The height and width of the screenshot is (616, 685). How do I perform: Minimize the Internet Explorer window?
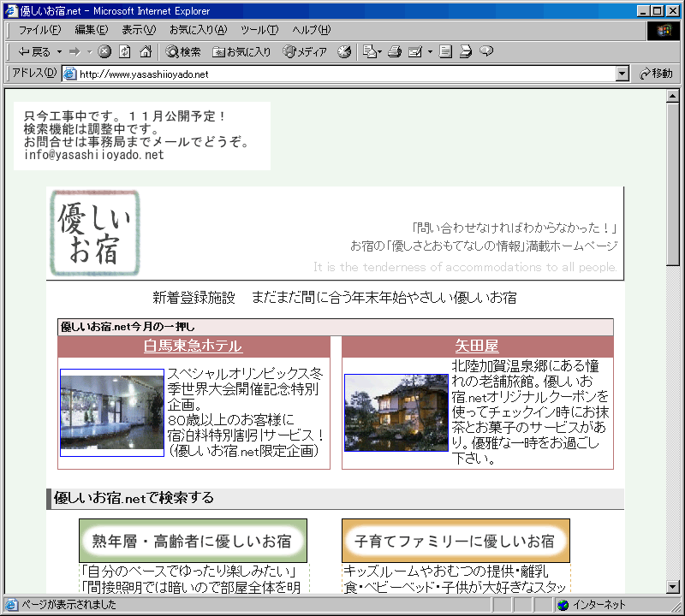643,11
